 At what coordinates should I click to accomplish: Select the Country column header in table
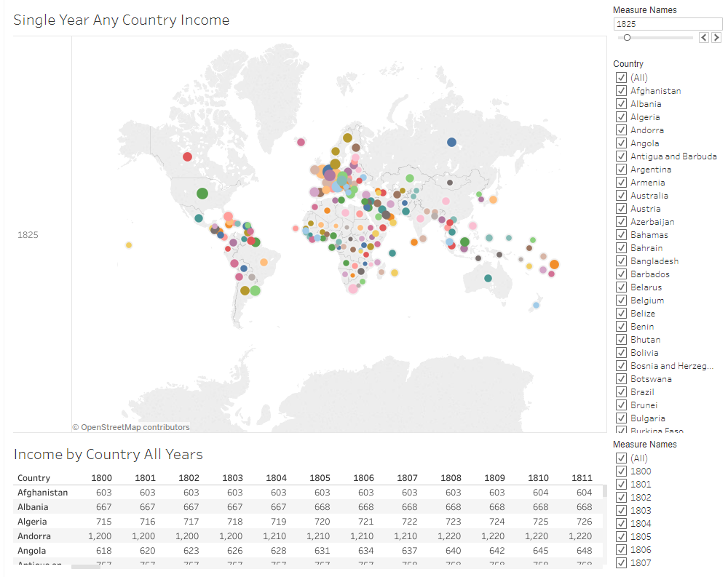pyautogui.click(x=33, y=478)
